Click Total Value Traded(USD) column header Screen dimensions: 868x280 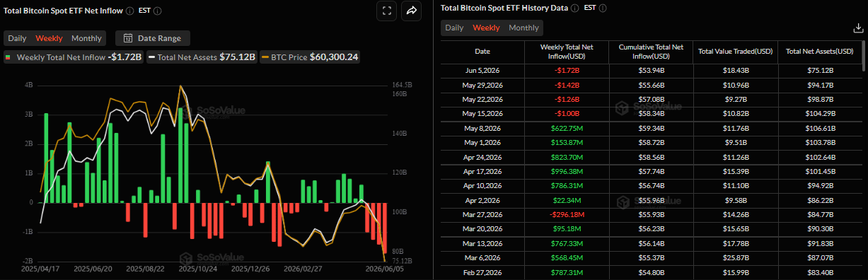735,52
